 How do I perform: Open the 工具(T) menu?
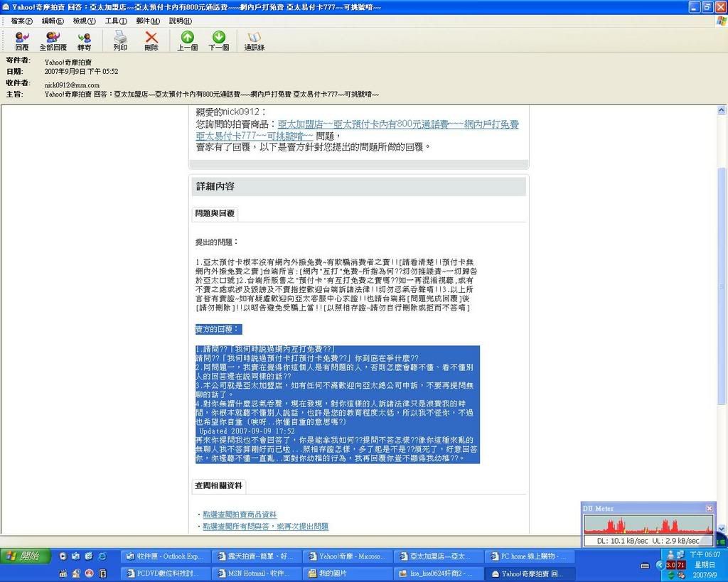pyautogui.click(x=116, y=21)
